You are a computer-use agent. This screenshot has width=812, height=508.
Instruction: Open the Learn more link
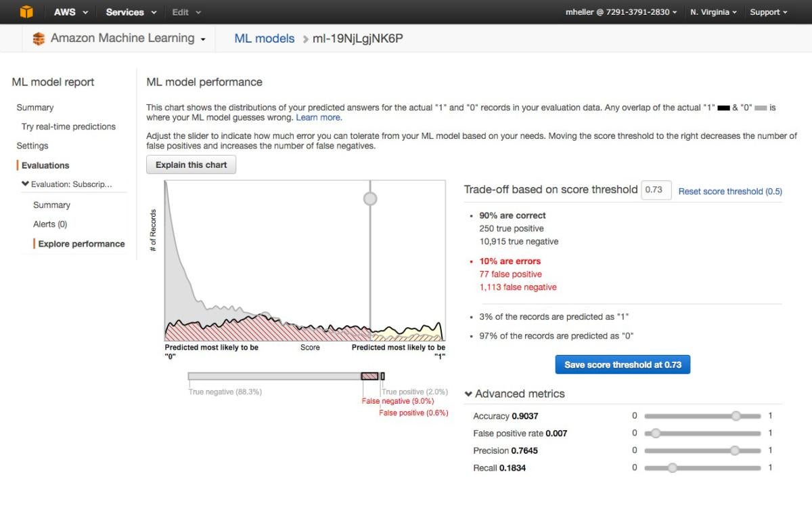(x=319, y=117)
